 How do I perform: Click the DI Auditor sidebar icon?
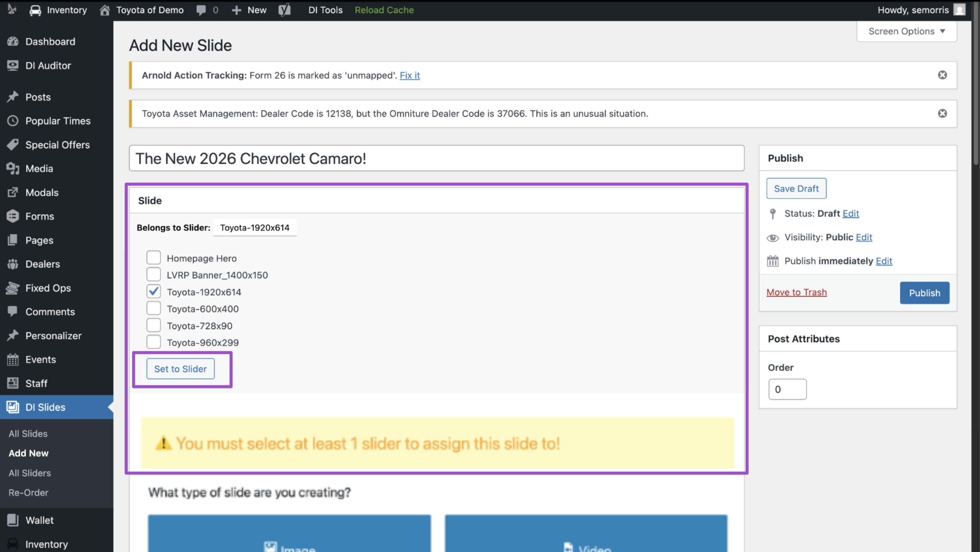point(13,65)
